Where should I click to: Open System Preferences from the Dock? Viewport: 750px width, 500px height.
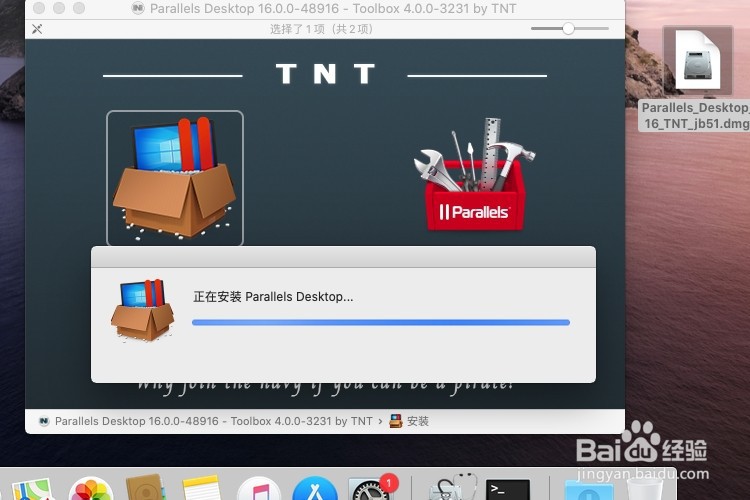370,489
